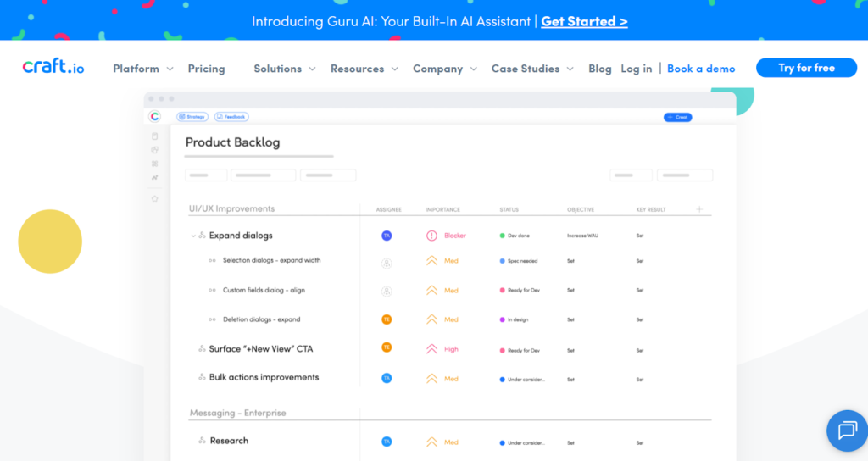This screenshot has width=868, height=461.
Task: Click the Blocker importance icon for Expand dialogs
Action: 431,236
